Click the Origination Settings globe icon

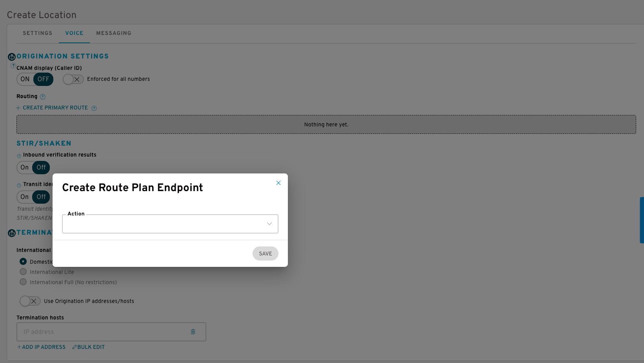point(12,57)
